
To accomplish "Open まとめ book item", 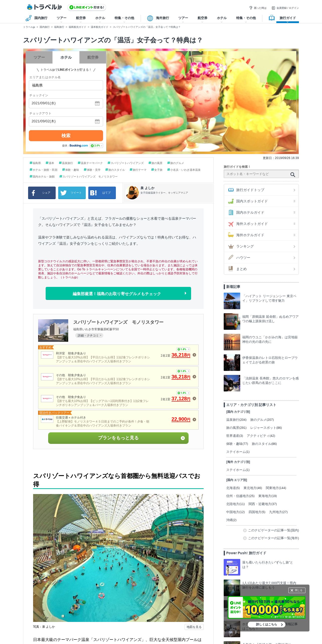I will pos(261,269).
